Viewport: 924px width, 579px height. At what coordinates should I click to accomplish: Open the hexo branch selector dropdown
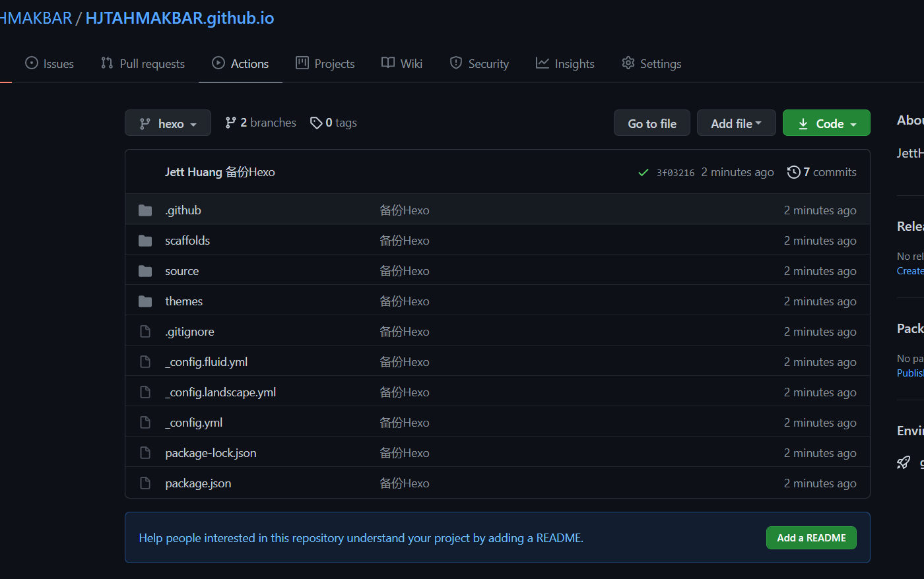click(168, 123)
